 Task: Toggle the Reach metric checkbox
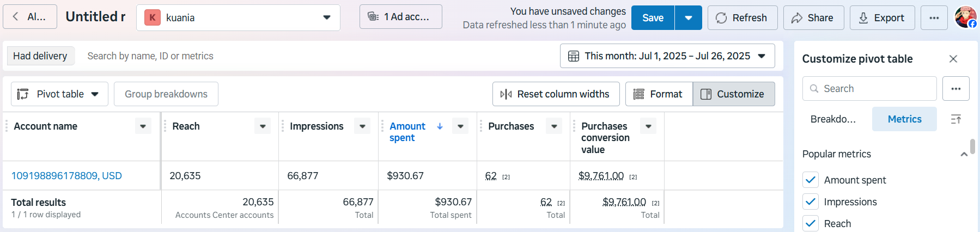point(811,223)
